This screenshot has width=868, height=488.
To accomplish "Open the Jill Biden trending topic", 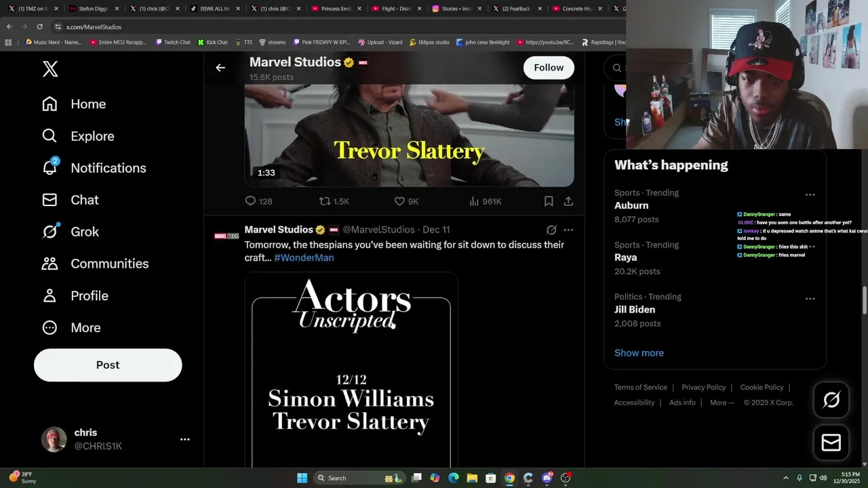I will [x=635, y=310].
